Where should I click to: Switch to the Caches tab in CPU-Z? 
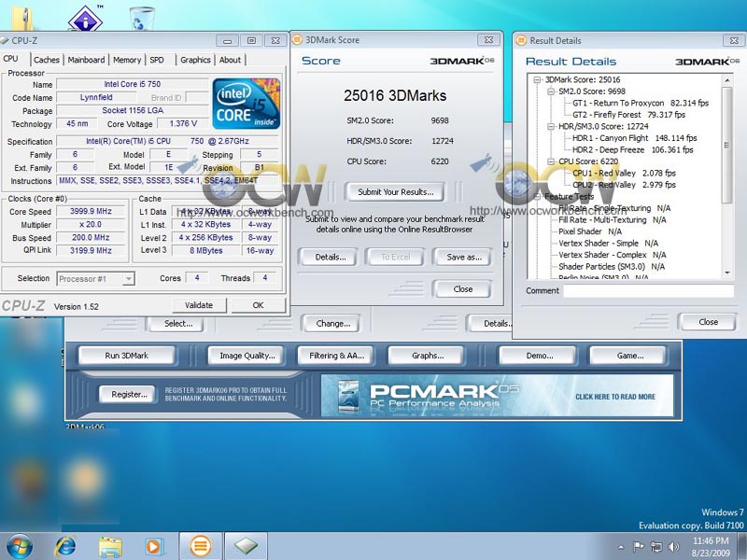[x=46, y=60]
